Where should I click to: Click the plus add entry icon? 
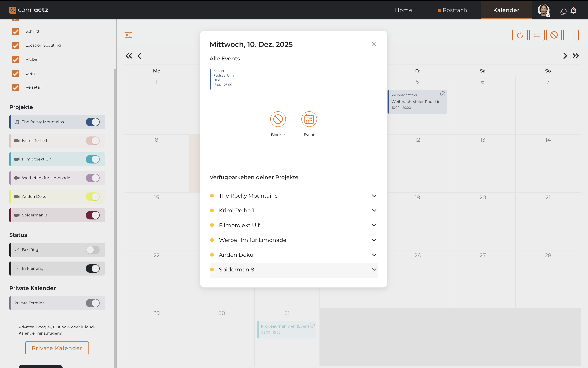(x=571, y=35)
